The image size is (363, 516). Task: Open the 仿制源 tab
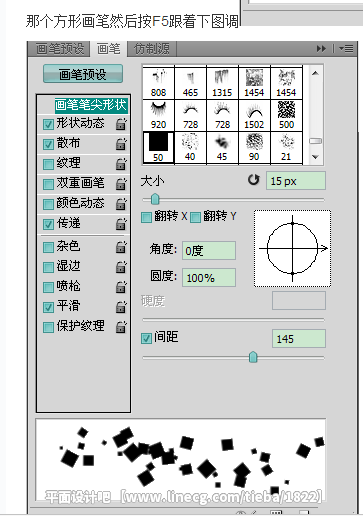pyautogui.click(x=152, y=49)
